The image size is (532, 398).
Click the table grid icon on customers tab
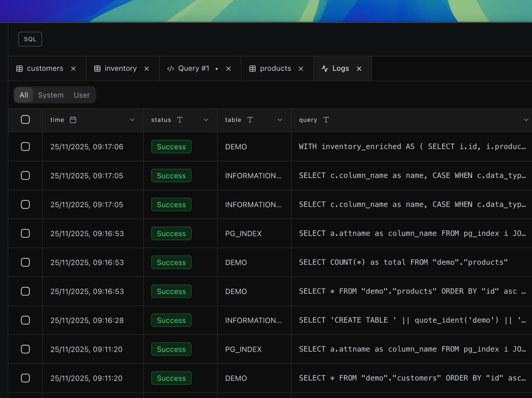point(19,69)
